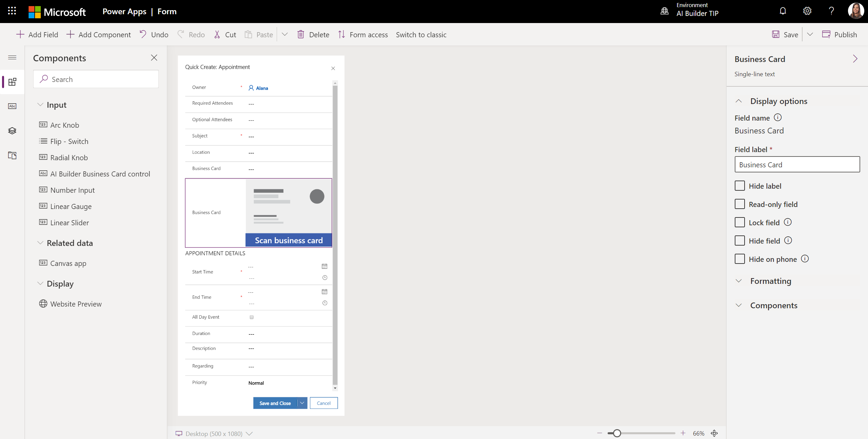Collapse the Display components group

click(x=40, y=284)
